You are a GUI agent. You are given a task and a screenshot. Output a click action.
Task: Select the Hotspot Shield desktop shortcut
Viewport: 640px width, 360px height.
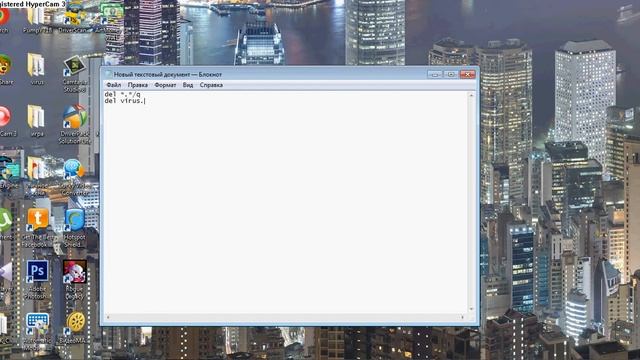(75, 228)
